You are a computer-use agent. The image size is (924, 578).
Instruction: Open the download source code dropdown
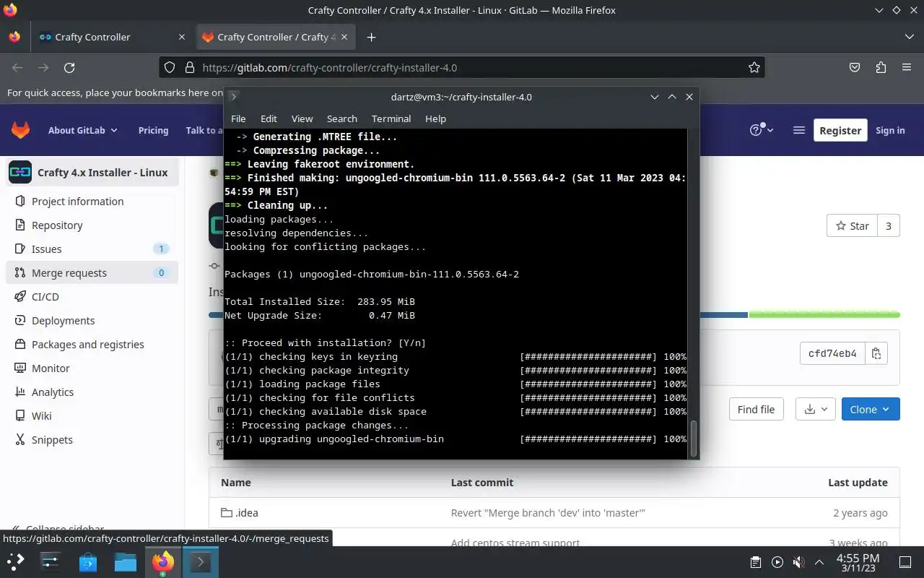tap(816, 409)
